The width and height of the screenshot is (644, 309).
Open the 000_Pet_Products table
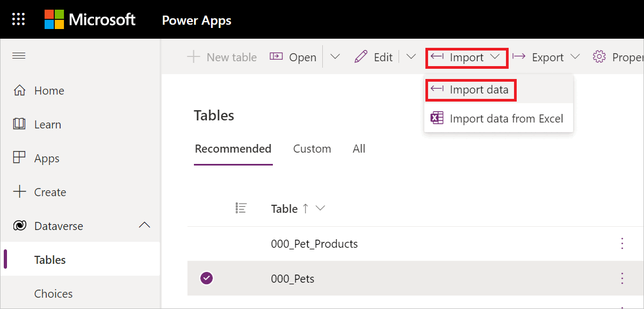coord(314,243)
